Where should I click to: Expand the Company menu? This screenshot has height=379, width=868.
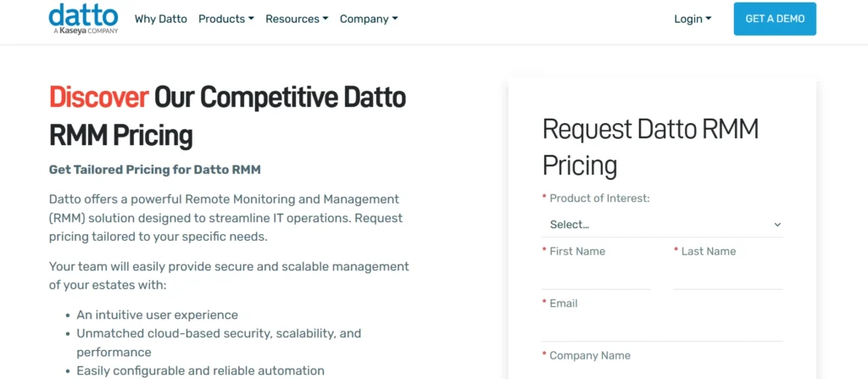click(x=369, y=19)
